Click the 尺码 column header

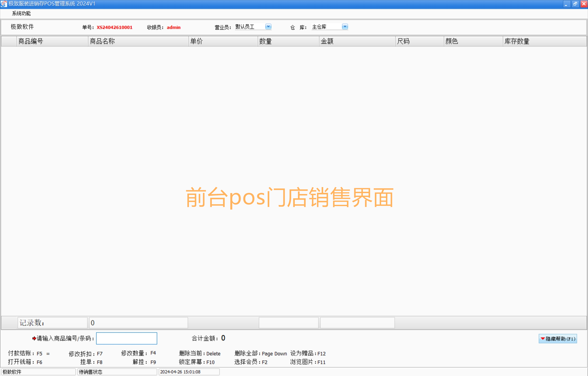[420, 41]
